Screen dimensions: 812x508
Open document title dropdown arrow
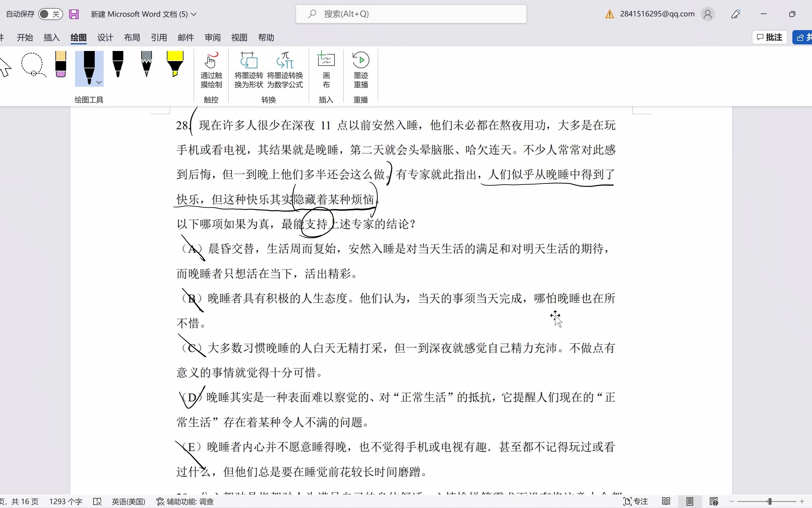tap(194, 14)
